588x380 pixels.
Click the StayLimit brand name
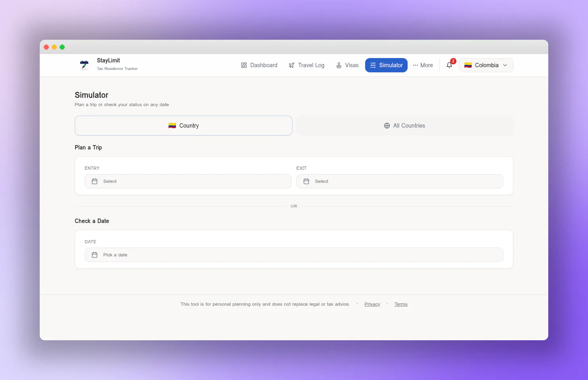[x=108, y=60]
